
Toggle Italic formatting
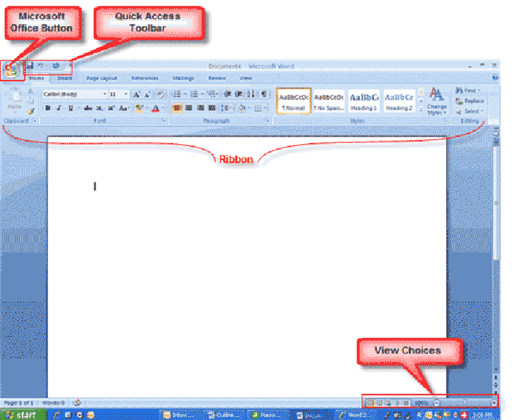pyautogui.click(x=60, y=108)
